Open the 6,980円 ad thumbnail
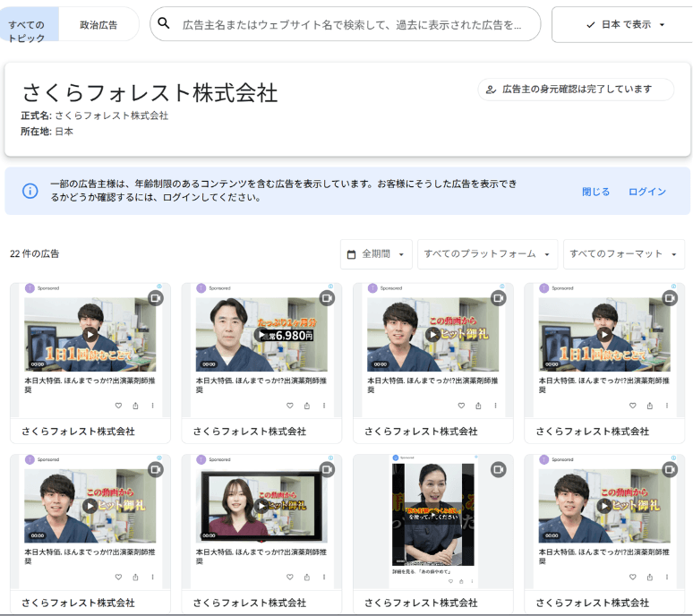693x616 pixels. (x=261, y=335)
